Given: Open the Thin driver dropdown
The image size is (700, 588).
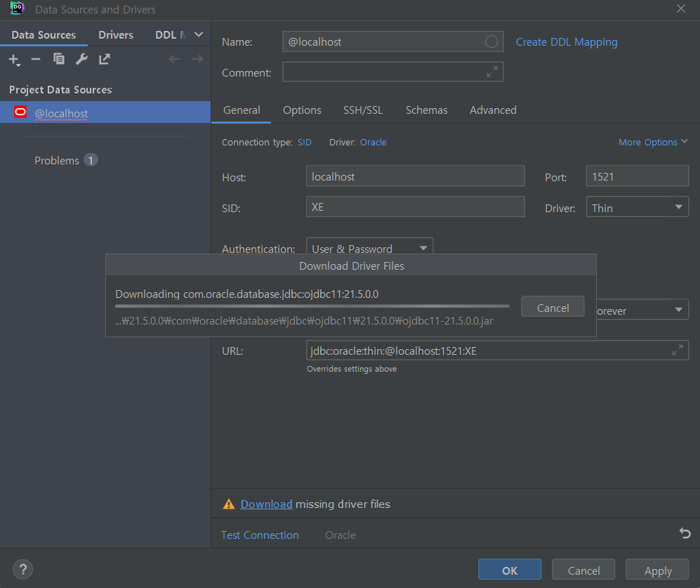Looking at the screenshot, I should [637, 207].
